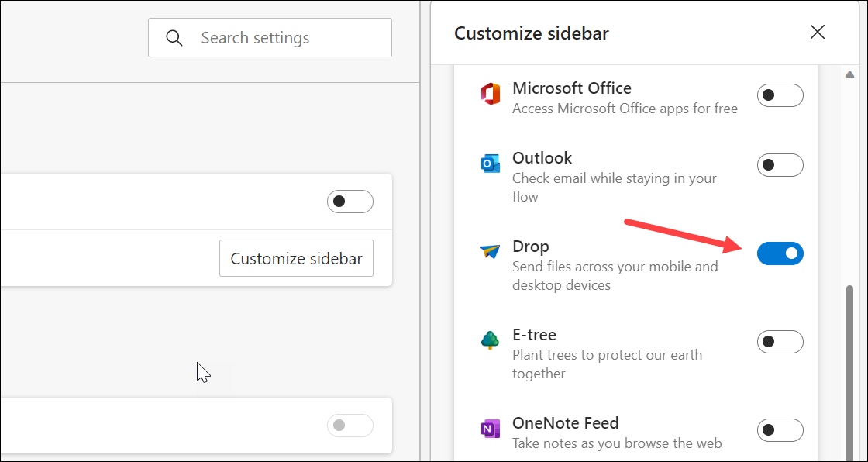Viewport: 868px width, 462px height.
Task: Turn on the Outlook sidebar toggle
Action: (x=780, y=164)
